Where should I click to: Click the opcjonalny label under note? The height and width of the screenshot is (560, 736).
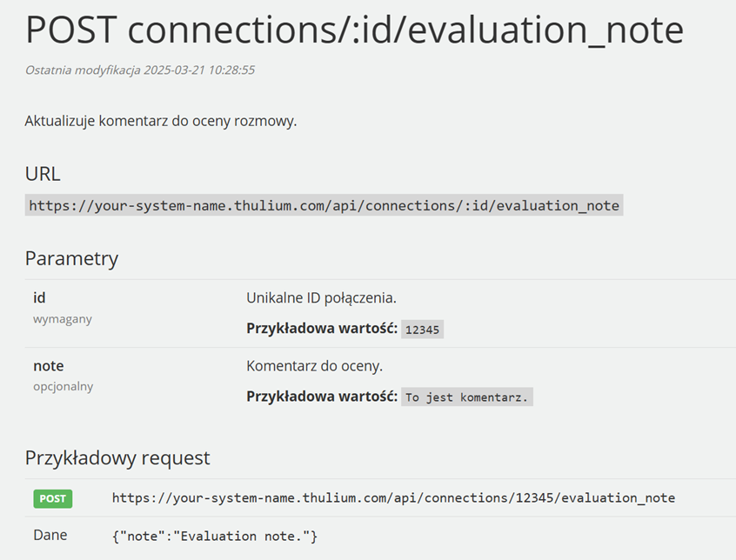(64, 387)
